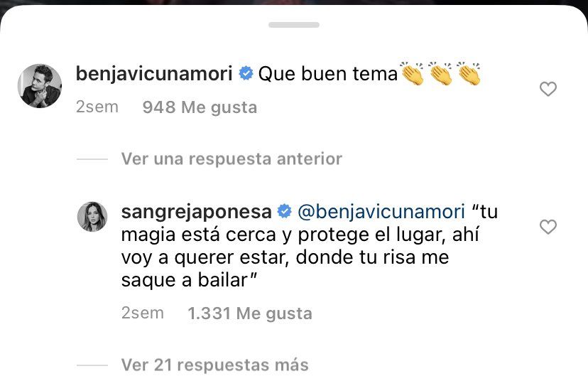Screen dimensions: 588x381
Task: Tap the 'Que buen tema' comment text
Action: (328, 74)
